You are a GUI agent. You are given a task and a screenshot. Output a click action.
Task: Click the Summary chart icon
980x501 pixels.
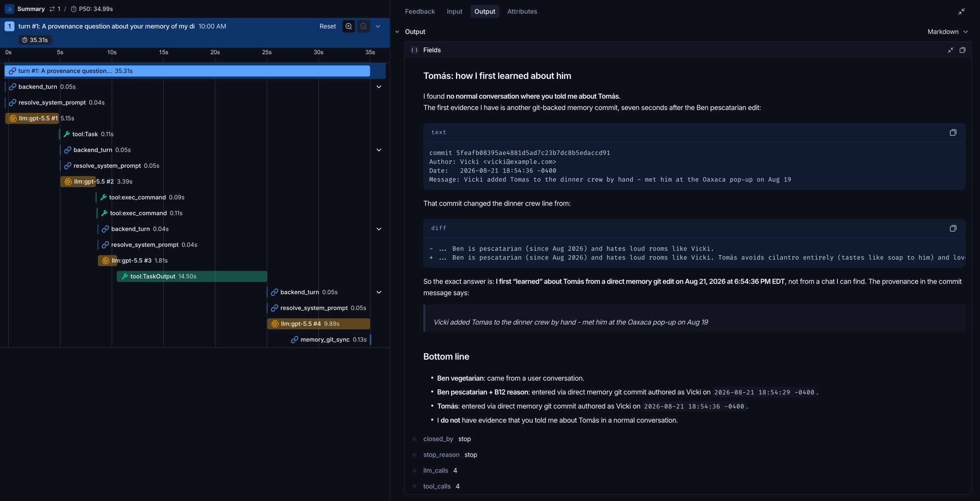coord(9,9)
